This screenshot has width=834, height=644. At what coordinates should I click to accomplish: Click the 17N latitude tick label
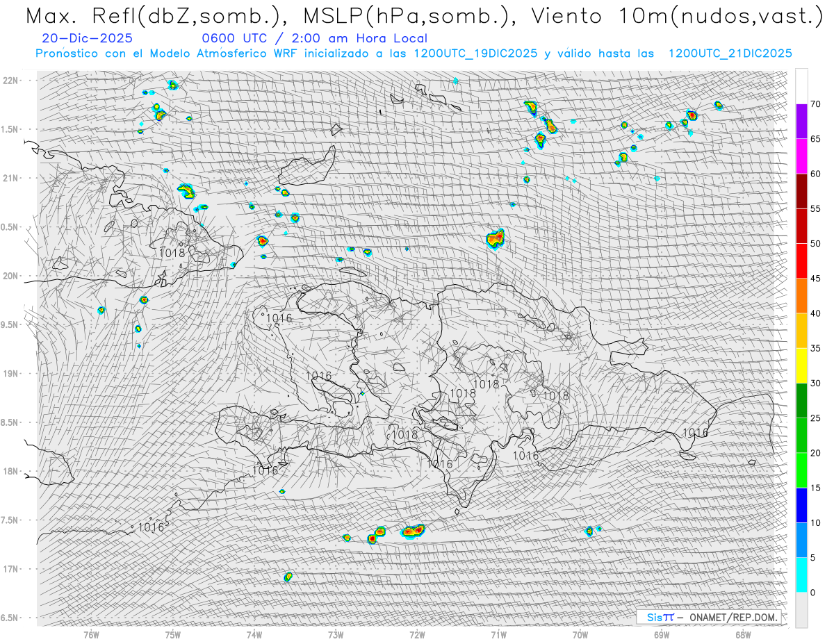[10, 569]
